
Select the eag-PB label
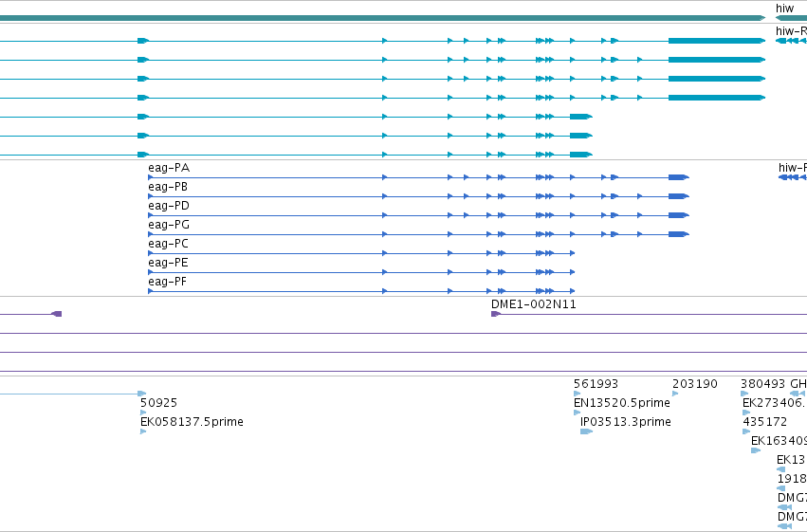[168, 187]
